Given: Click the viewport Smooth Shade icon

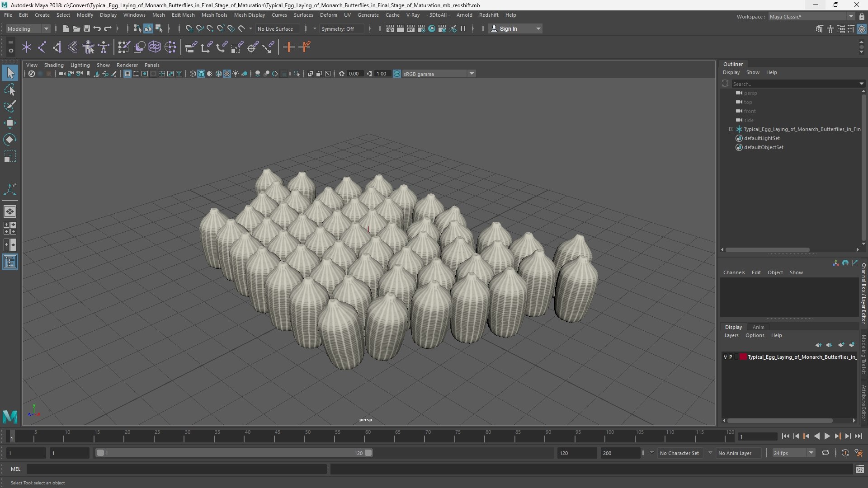Looking at the screenshot, I should click(x=201, y=74).
